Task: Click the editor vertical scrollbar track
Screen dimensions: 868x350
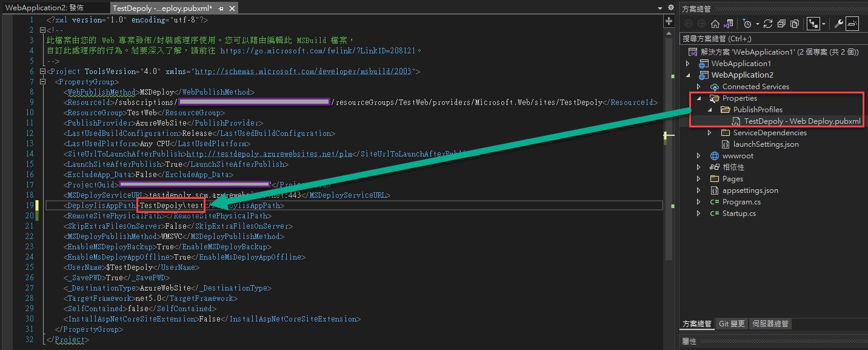Action: pos(669,182)
